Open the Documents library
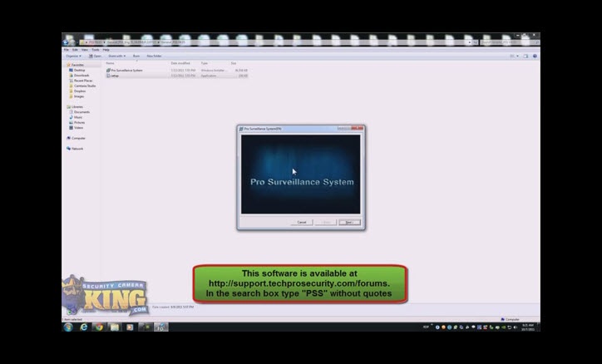The height and width of the screenshot is (364, 602). click(x=81, y=112)
